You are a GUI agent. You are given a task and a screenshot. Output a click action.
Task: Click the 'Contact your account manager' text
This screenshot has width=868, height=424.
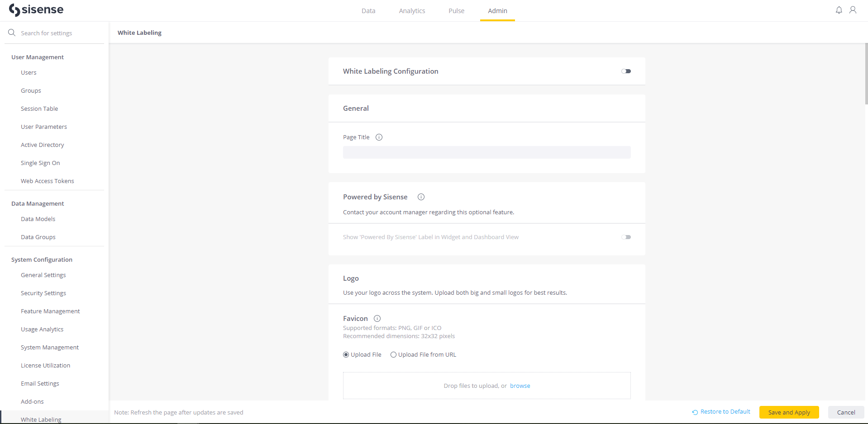pos(429,212)
